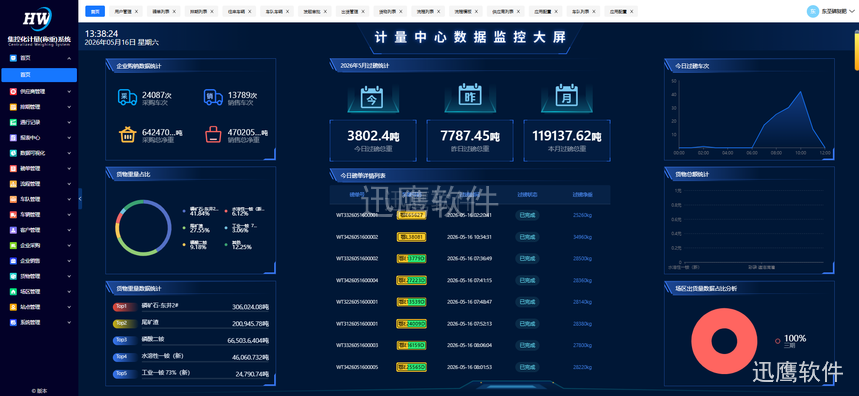The image size is (859, 396).
Task: Switch to the 首页 tab in top bar
Action: click(x=95, y=11)
